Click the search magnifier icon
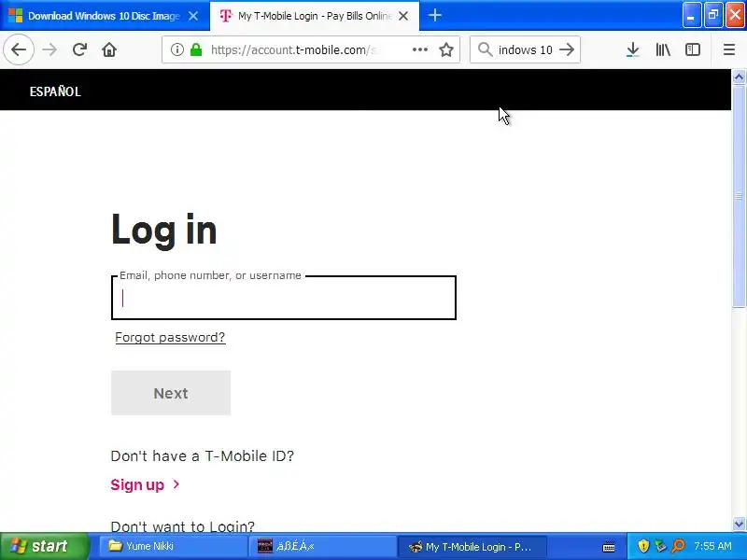Viewport: 747px width, 560px height. click(x=485, y=49)
